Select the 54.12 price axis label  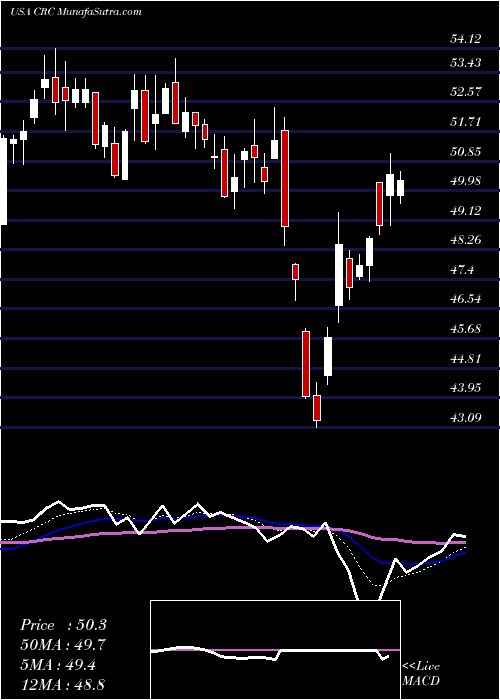tap(466, 39)
